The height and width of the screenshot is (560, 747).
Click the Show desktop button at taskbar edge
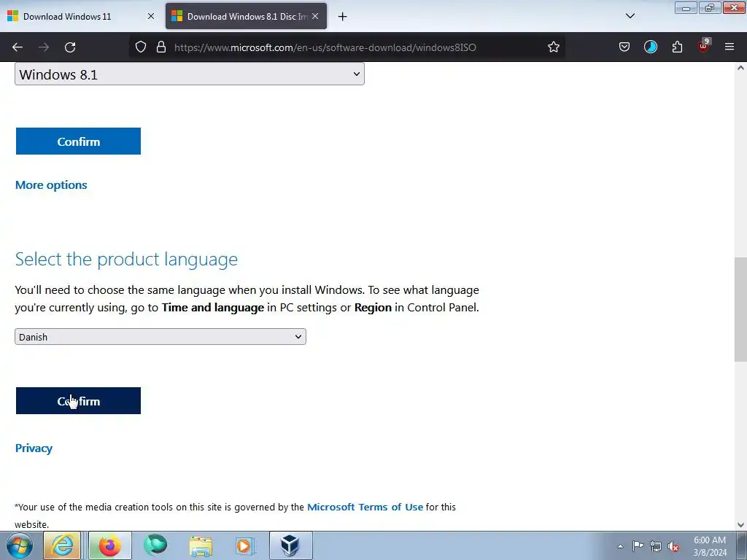coord(742,545)
